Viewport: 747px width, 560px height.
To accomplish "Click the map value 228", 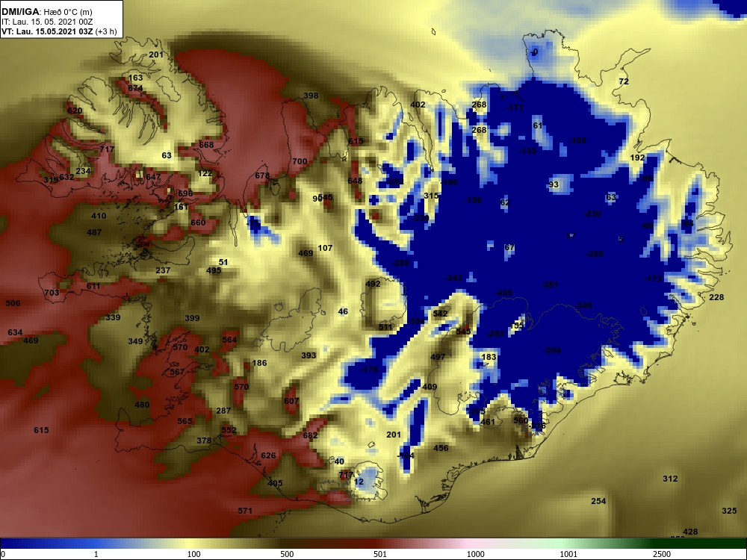I will point(716,297).
